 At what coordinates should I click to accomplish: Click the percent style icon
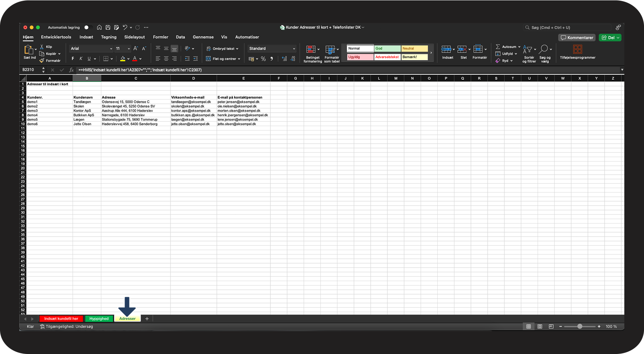(263, 59)
